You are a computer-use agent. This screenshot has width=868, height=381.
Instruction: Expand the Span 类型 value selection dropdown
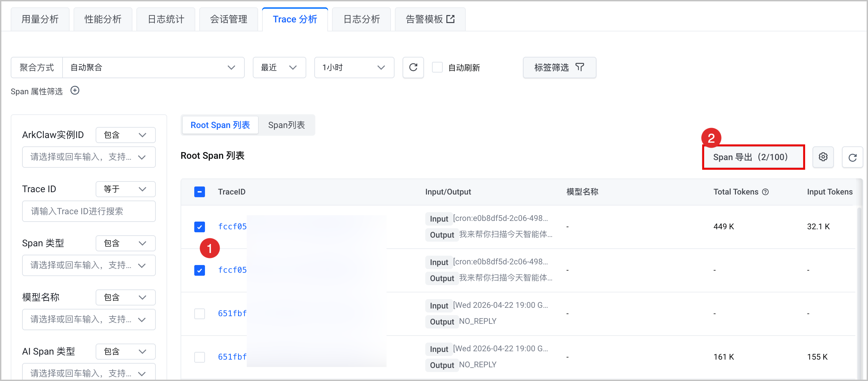(x=89, y=265)
